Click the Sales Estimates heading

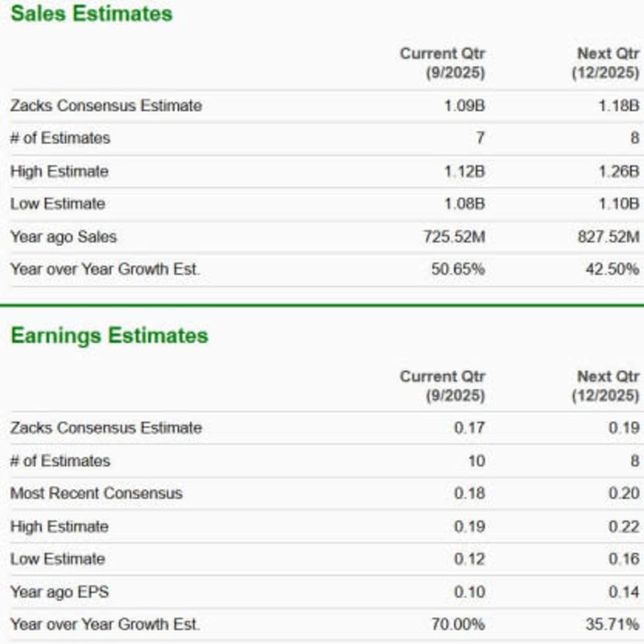tap(92, 14)
